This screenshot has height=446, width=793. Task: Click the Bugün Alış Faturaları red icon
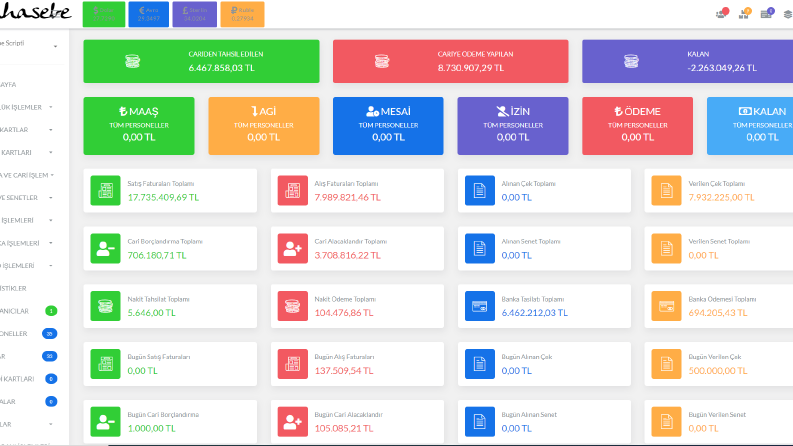pos(292,364)
